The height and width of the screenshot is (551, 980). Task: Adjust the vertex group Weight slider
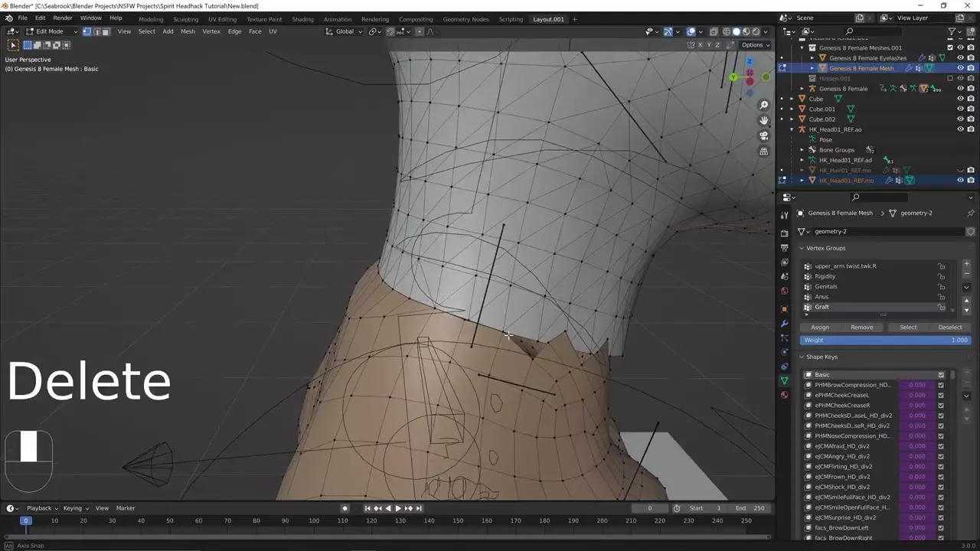pyautogui.click(x=885, y=340)
